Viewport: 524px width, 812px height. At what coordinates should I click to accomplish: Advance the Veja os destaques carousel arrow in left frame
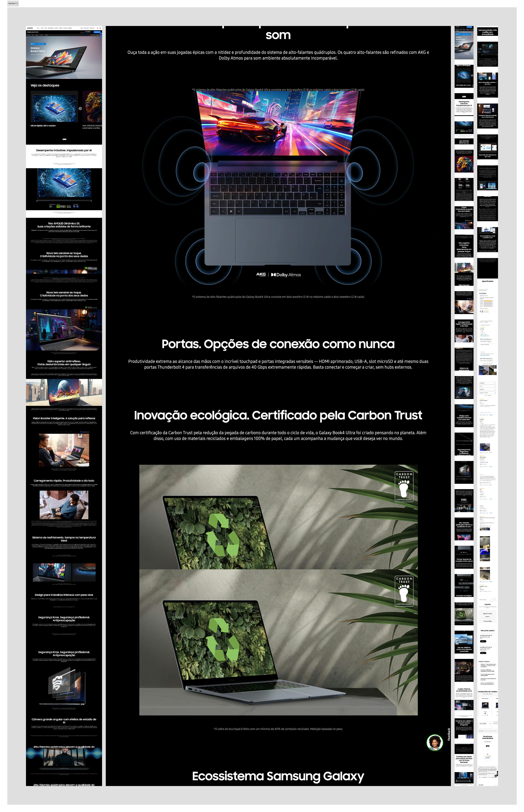[80, 108]
